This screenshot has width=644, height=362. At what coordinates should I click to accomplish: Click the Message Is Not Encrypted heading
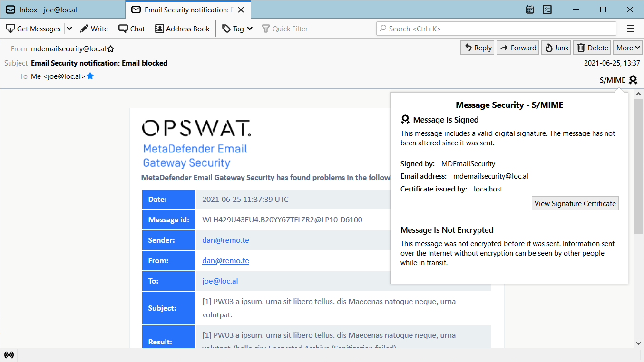click(x=447, y=230)
